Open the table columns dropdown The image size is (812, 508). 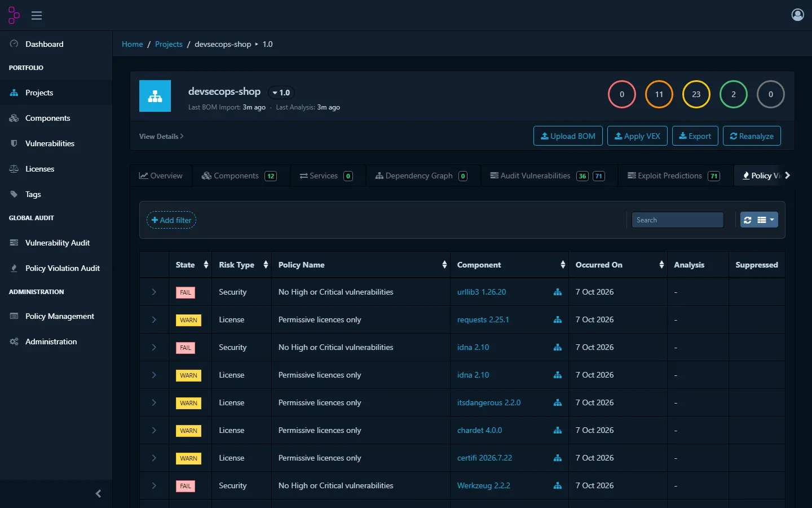(765, 220)
